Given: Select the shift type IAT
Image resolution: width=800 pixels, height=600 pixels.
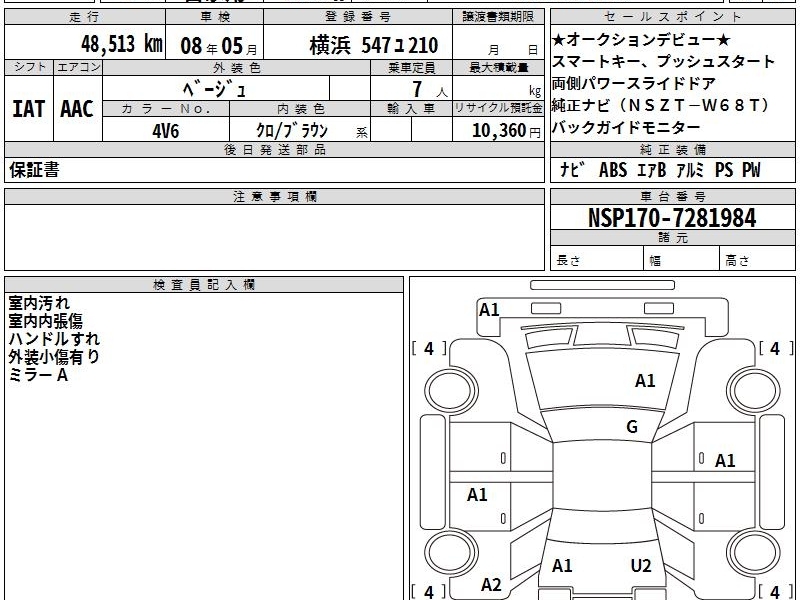Looking at the screenshot, I should click(29, 109).
